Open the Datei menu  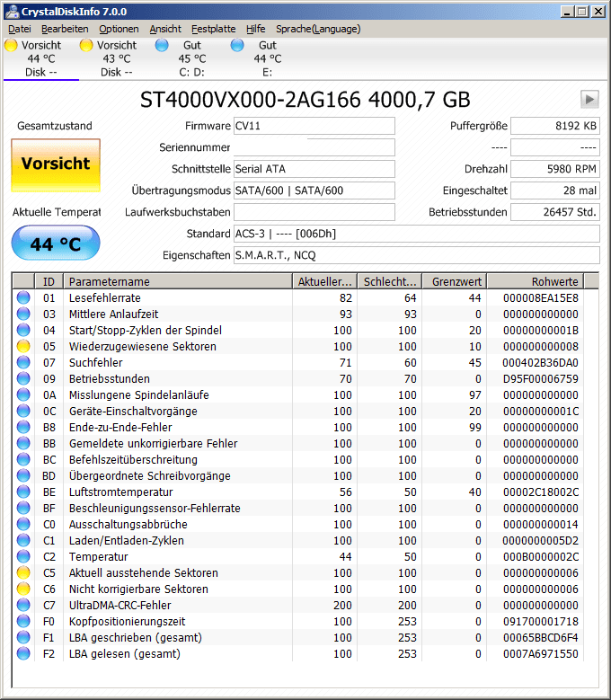[x=20, y=29]
